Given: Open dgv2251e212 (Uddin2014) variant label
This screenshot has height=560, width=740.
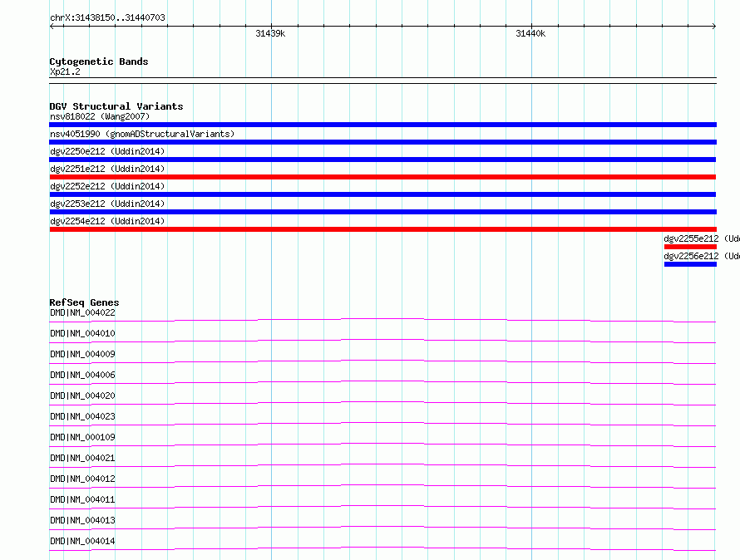Looking at the screenshot, I should pyautogui.click(x=107, y=169).
